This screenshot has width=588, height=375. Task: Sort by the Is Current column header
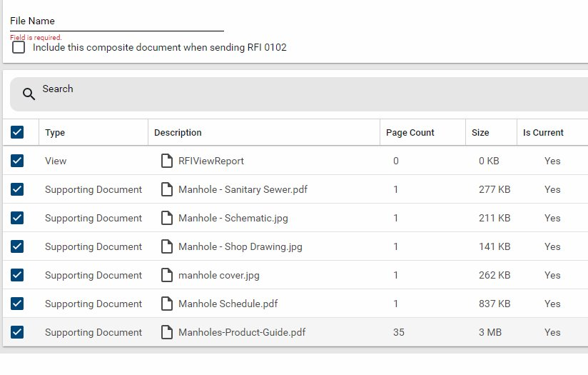(543, 132)
